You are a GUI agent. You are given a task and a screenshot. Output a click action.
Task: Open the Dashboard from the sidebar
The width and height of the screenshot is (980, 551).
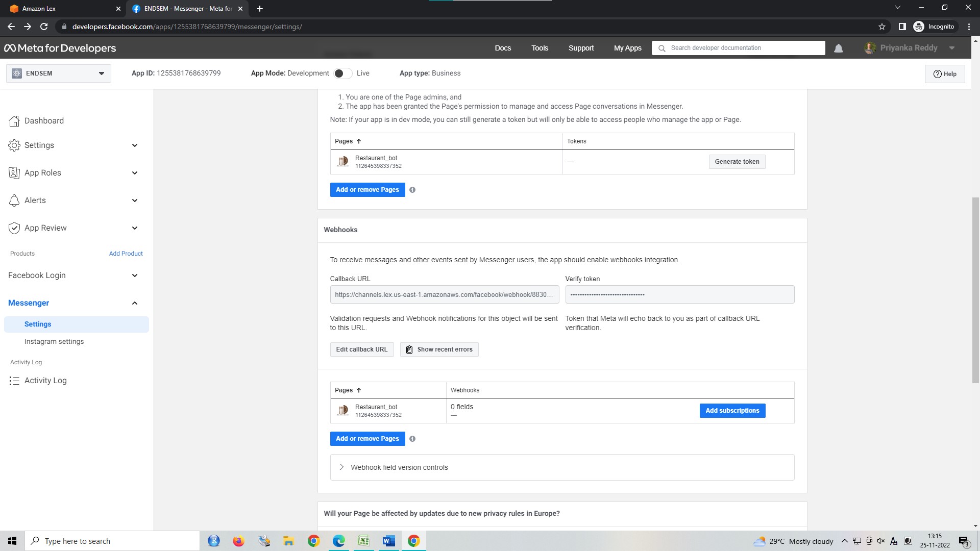pos(44,121)
